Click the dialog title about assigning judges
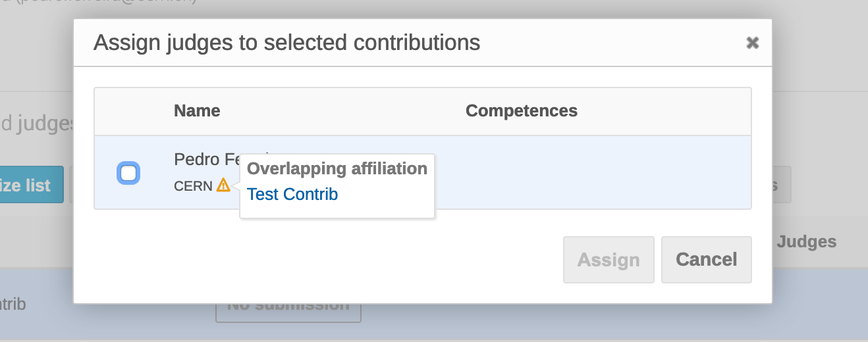Image resolution: width=868 pixels, height=342 pixels. click(x=286, y=43)
